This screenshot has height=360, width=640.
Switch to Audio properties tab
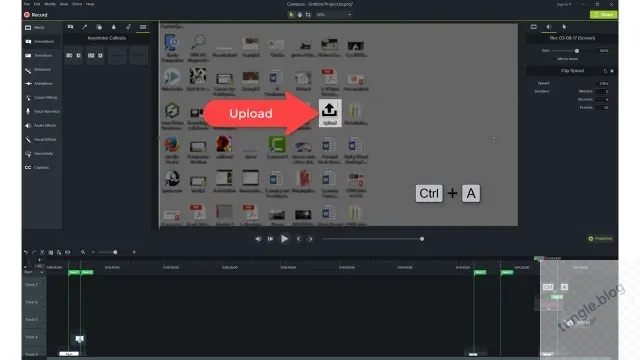point(549,27)
